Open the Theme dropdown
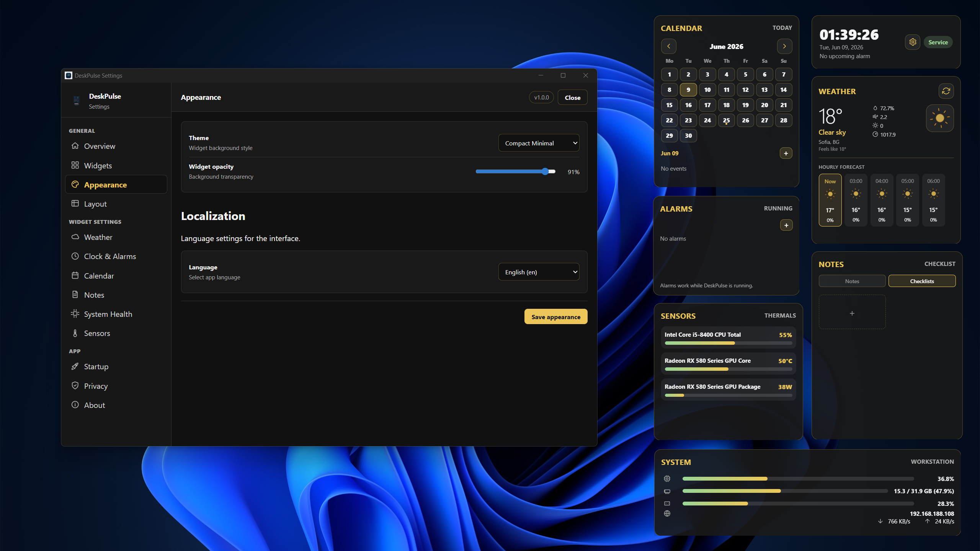This screenshot has width=980, height=551. 539,143
